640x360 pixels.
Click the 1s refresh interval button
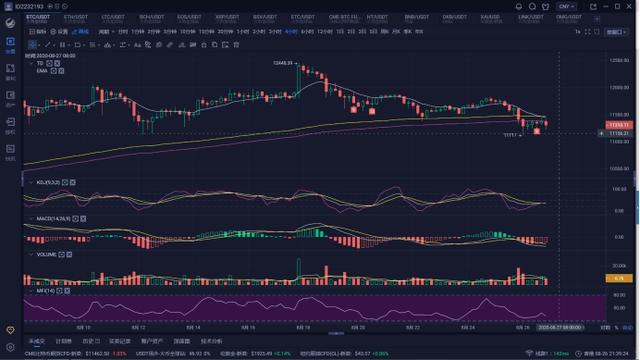point(578,32)
